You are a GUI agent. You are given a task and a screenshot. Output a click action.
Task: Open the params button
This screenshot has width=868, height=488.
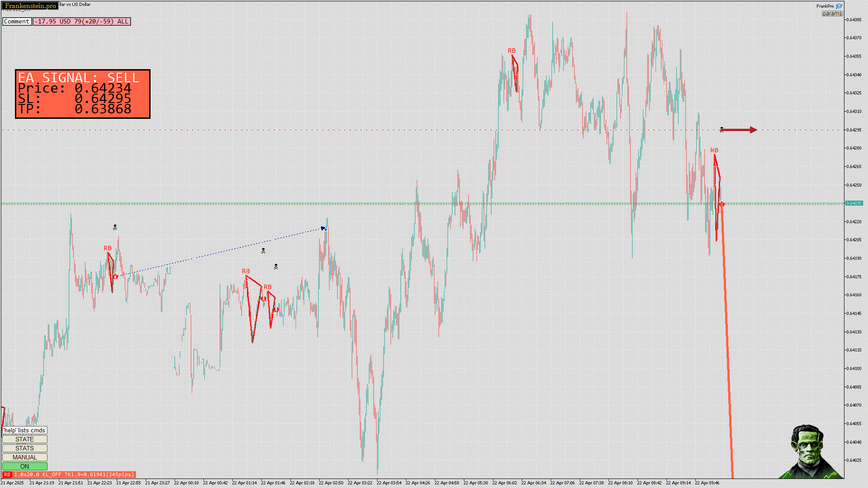click(x=832, y=14)
